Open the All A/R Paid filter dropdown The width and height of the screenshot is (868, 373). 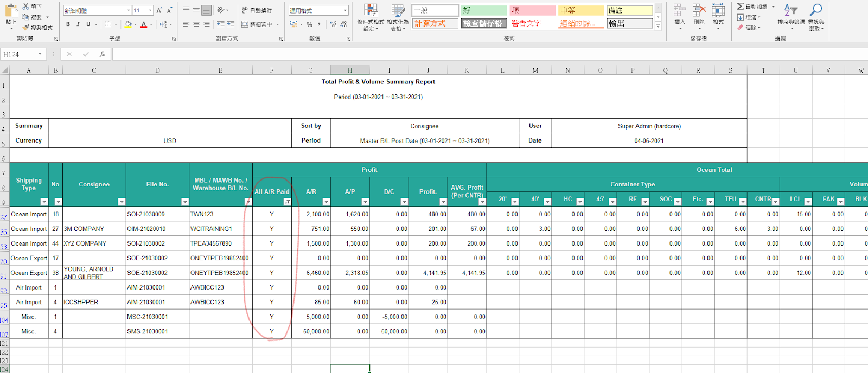(287, 202)
